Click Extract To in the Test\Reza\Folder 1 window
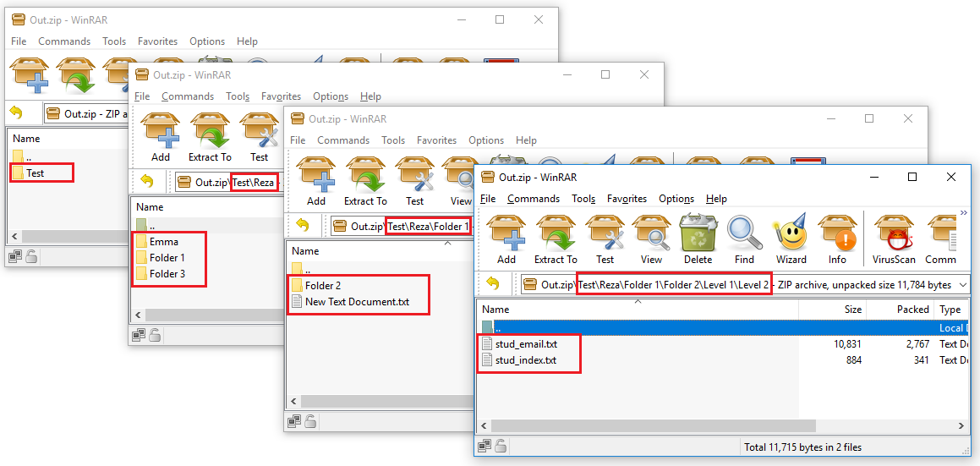Screen dimensions: 980x466 pyautogui.click(x=365, y=181)
